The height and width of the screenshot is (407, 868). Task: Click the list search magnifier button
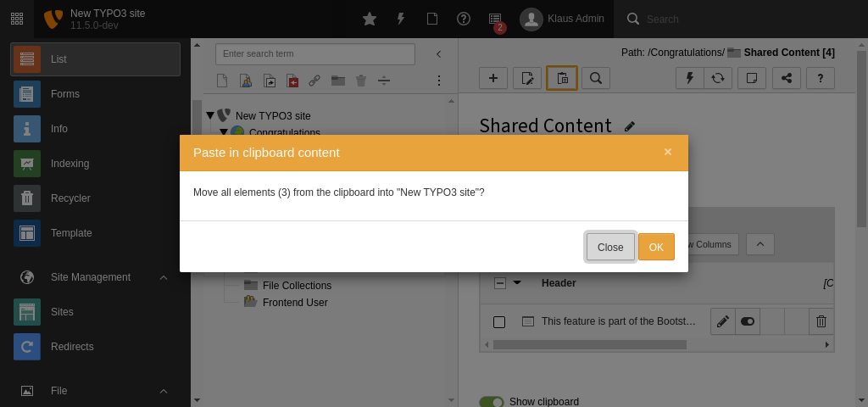click(596, 78)
